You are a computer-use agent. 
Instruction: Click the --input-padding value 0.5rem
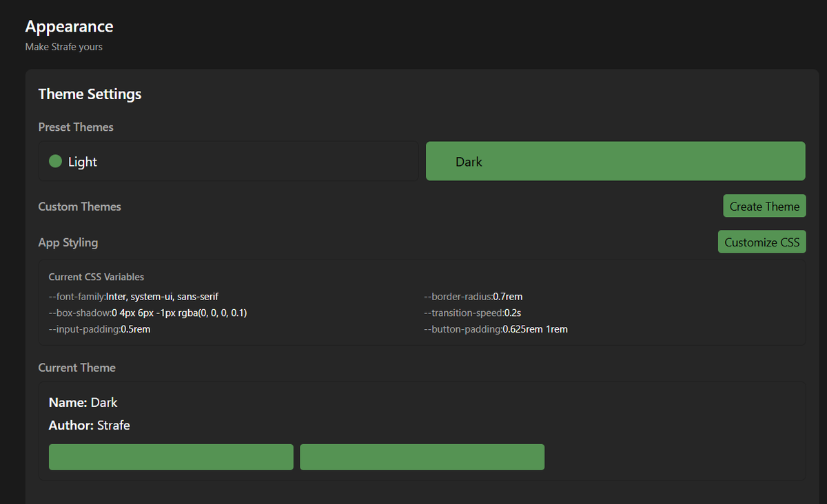click(x=135, y=329)
